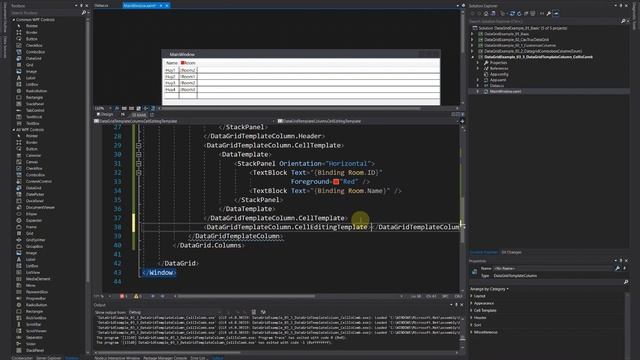Click red square in Room column header
Screen dimensions: 640x360
[x=182, y=62]
